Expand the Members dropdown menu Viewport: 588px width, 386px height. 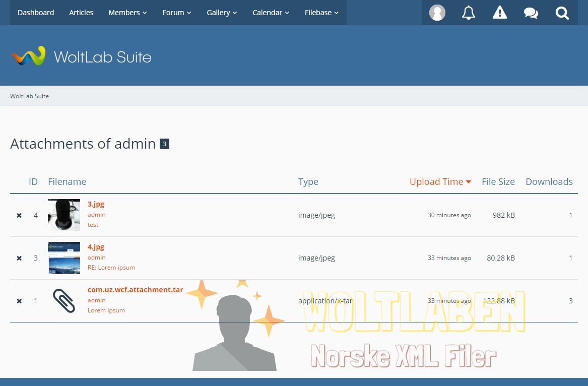tap(127, 13)
